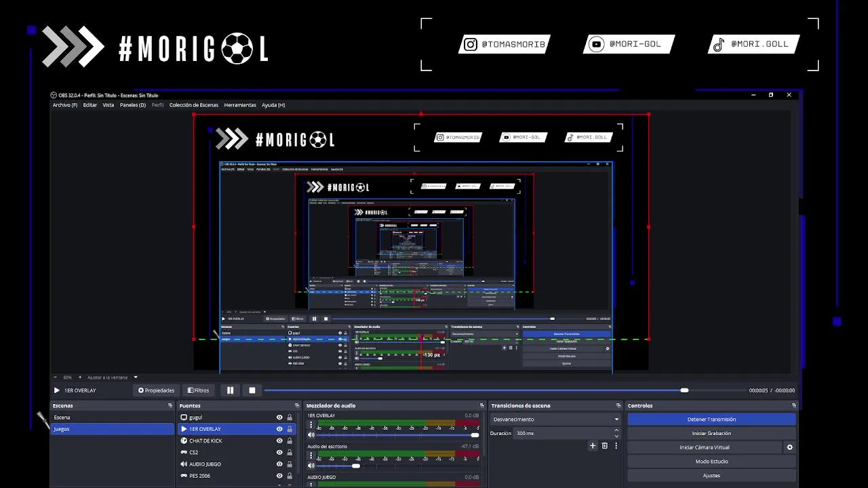Open the Archivo menu
This screenshot has width=868, height=488.
click(x=65, y=105)
